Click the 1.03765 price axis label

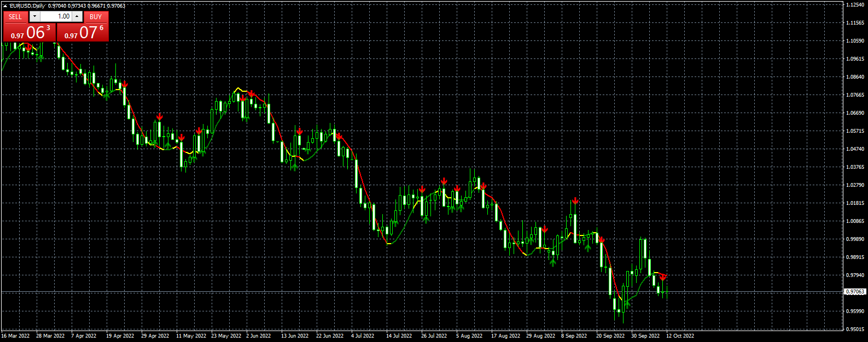[855, 167]
